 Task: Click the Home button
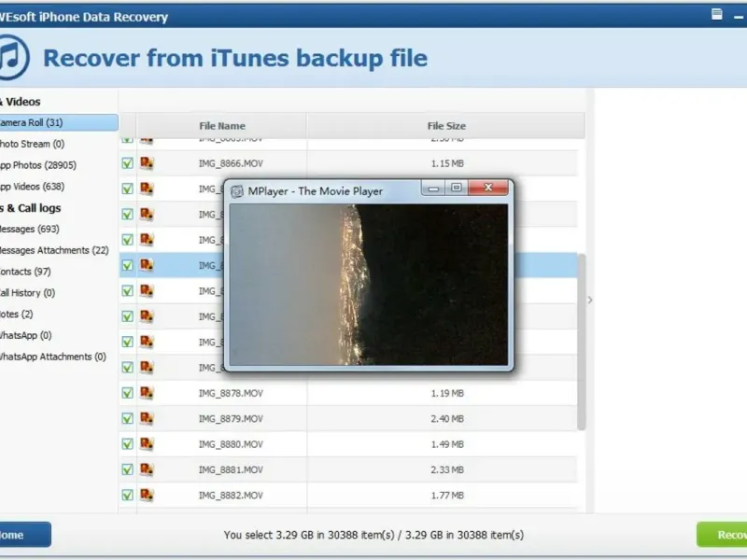(x=25, y=535)
